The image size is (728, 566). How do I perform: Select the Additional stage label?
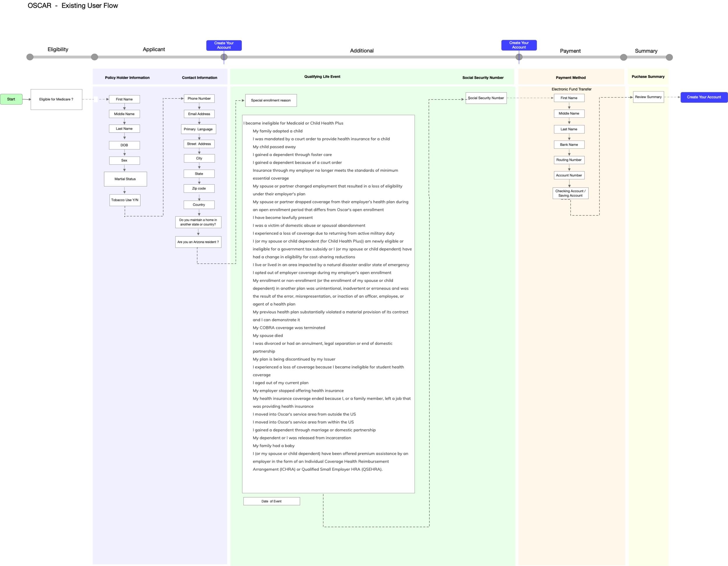362,51
